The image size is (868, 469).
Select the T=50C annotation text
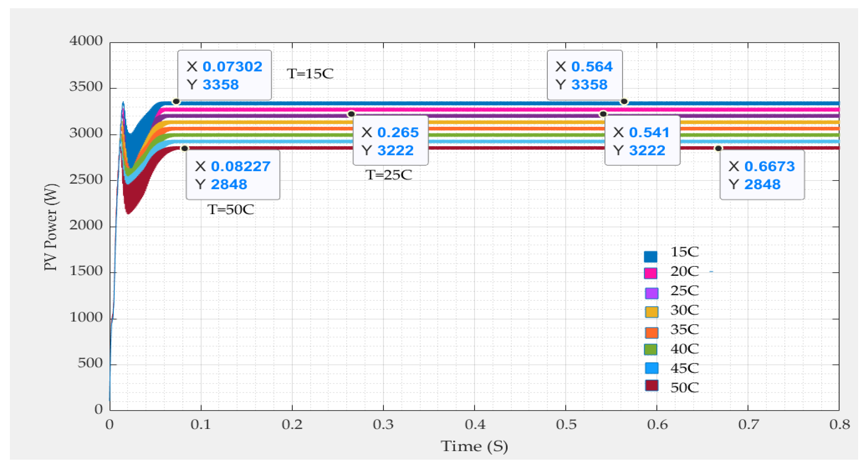pos(230,210)
